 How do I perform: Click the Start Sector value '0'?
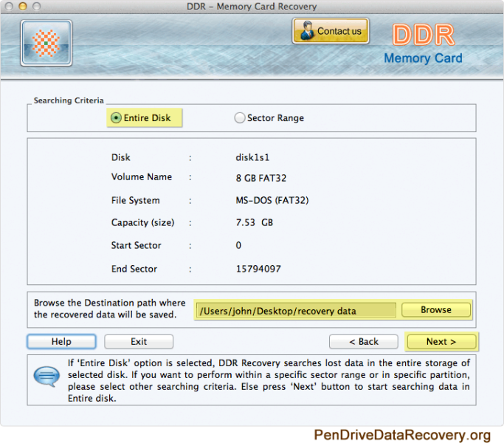(x=238, y=245)
